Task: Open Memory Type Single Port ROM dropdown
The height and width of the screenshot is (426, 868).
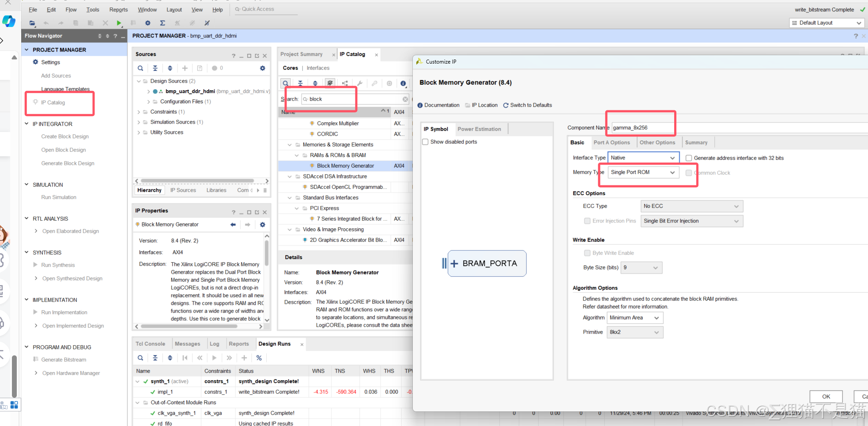Action: click(x=643, y=172)
